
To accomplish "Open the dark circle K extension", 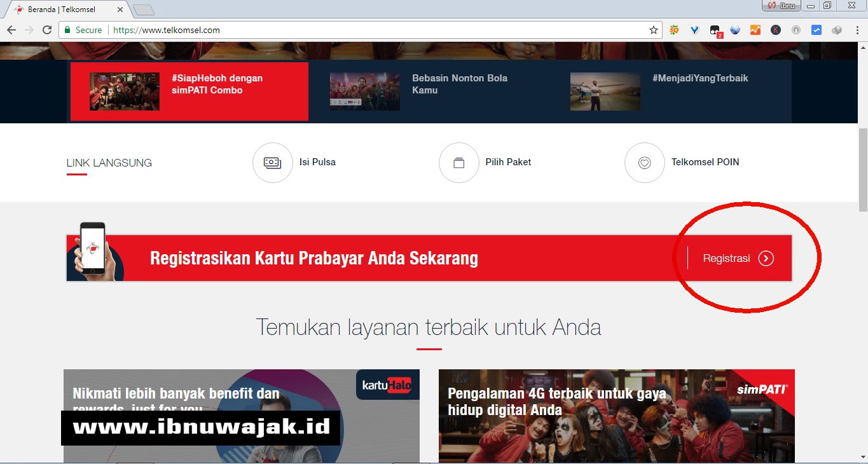I will (776, 30).
